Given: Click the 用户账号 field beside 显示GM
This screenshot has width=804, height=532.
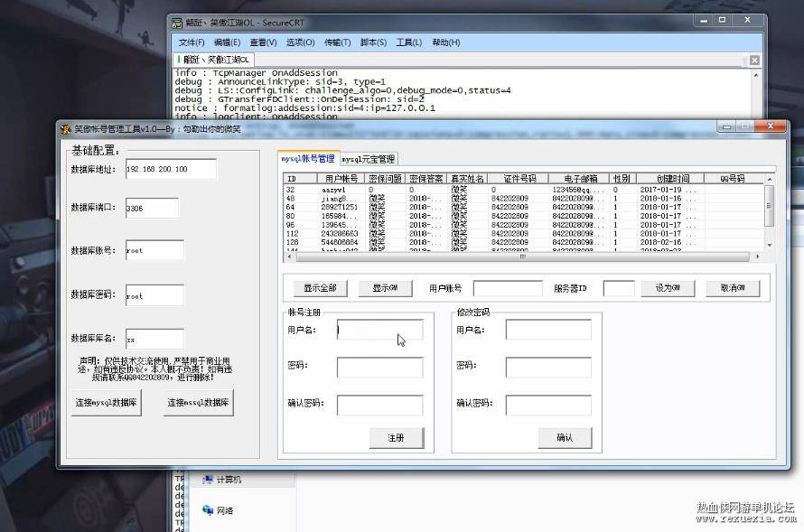Looking at the screenshot, I should tap(508, 288).
